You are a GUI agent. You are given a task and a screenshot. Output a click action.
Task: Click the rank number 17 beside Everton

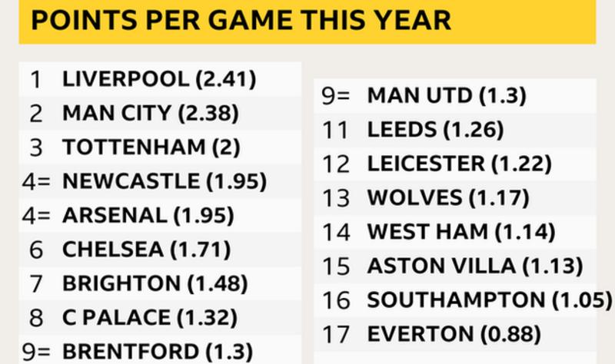[336, 334]
